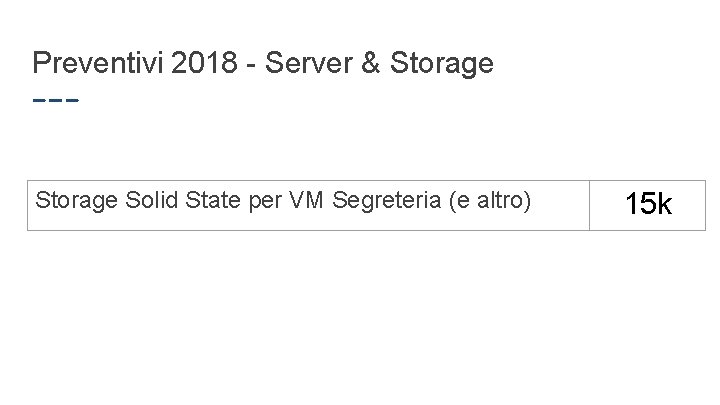Click the empty slide area below the table
This screenshot has height=405, width=720.
point(360,320)
